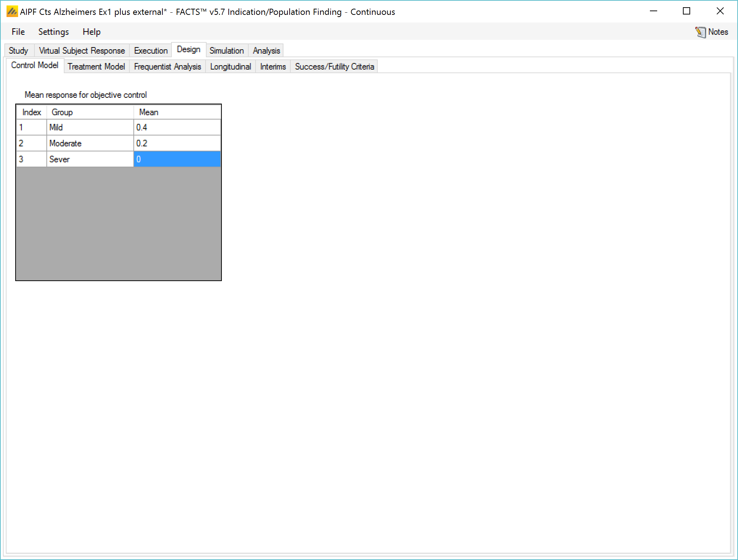
Task: Open the Simulation tab
Action: [227, 51]
